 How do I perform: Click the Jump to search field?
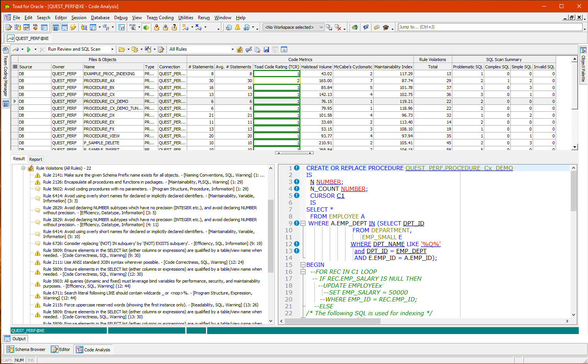pos(490,27)
